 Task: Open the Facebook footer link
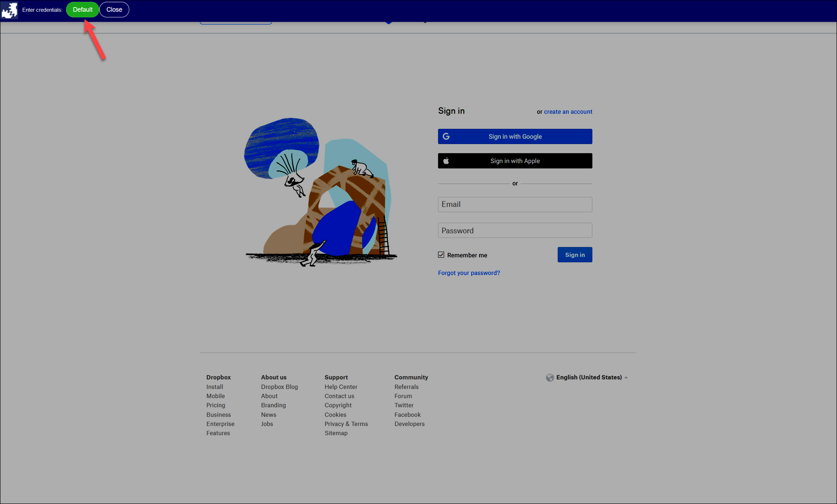pyautogui.click(x=408, y=415)
